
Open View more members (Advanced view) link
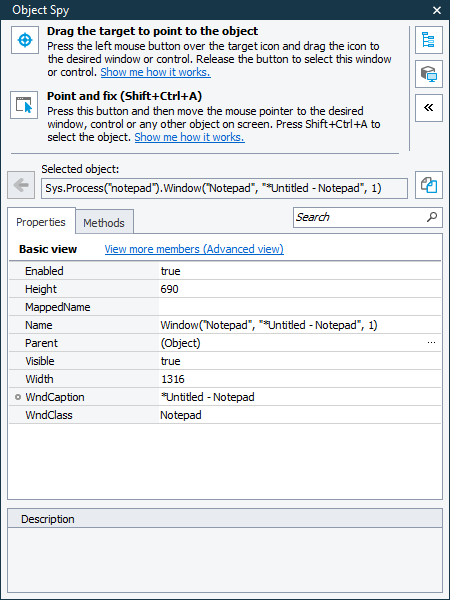[194, 249]
